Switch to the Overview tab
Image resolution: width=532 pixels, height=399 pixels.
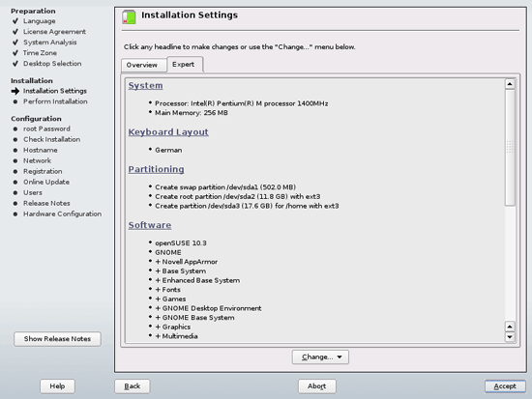pos(143,65)
